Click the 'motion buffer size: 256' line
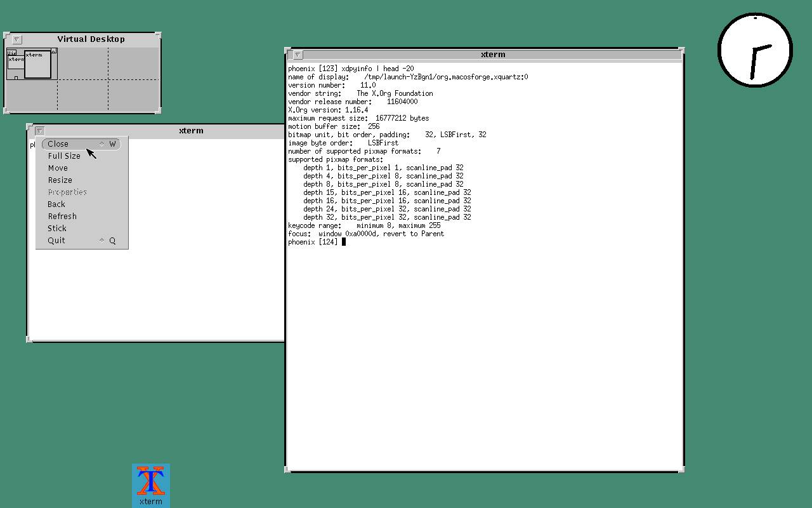Image resolution: width=812 pixels, height=508 pixels. [334, 126]
